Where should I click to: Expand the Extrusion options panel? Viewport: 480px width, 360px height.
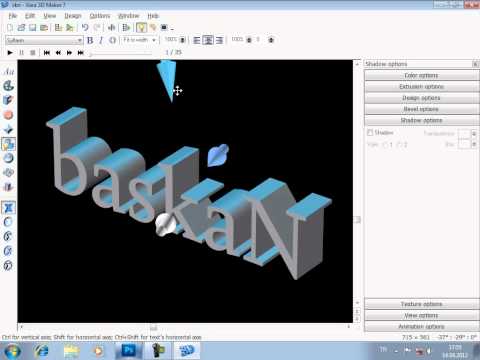(x=421, y=87)
